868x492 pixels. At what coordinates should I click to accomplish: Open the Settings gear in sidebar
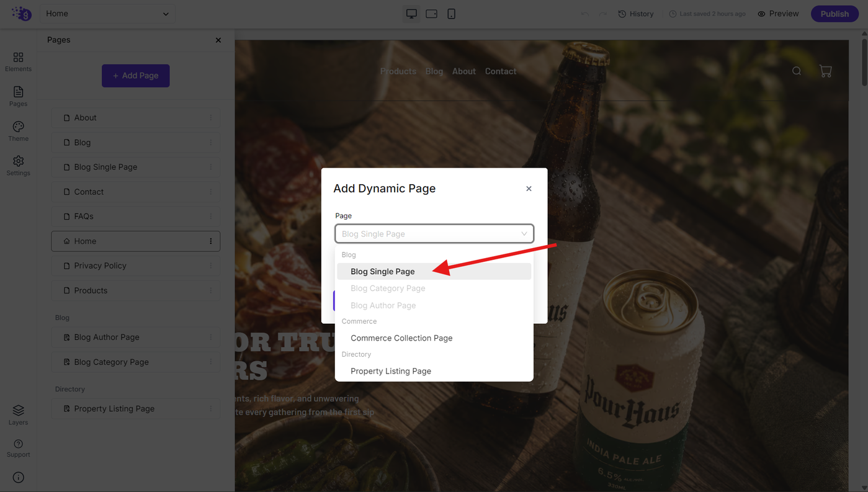pos(18,166)
